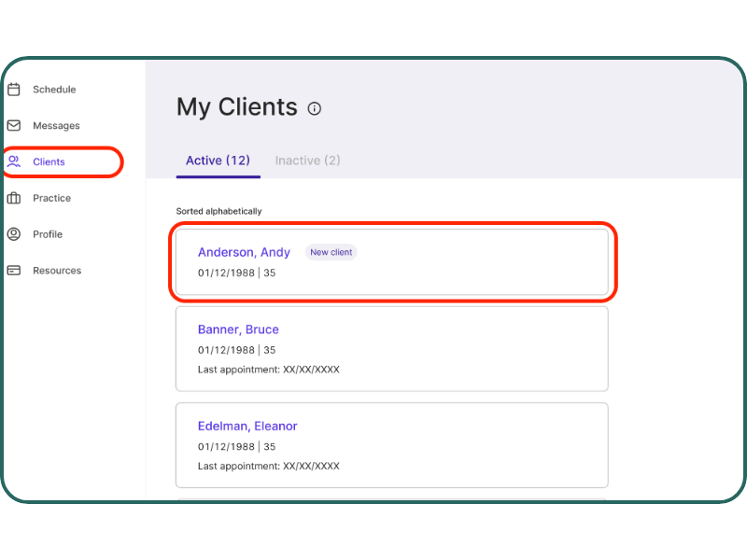This screenshot has height=560, width=747.
Task: Click the info icon beside My Clients
Action: point(315,108)
